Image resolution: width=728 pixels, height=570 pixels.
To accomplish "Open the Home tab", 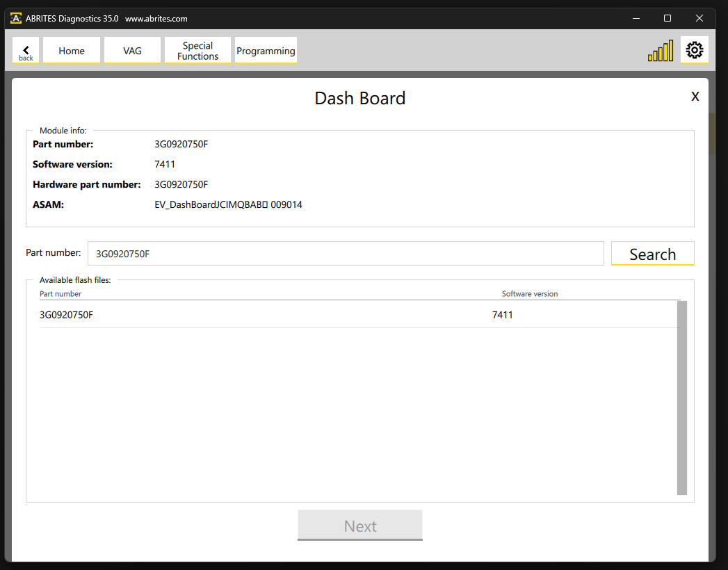I will pyautogui.click(x=72, y=51).
